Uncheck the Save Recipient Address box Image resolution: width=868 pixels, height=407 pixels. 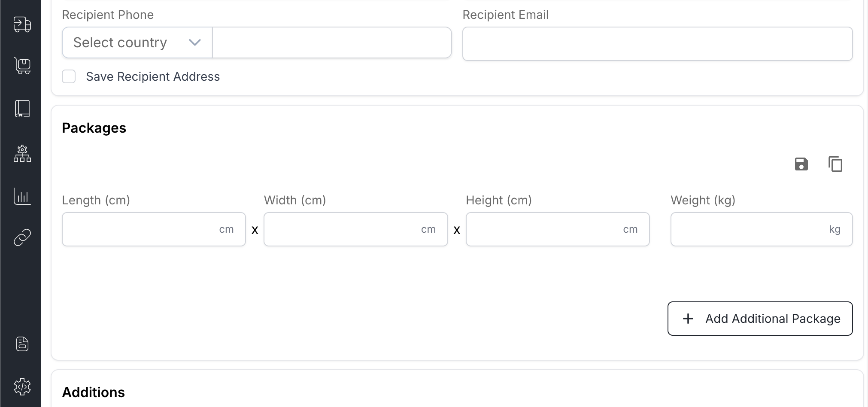69,76
